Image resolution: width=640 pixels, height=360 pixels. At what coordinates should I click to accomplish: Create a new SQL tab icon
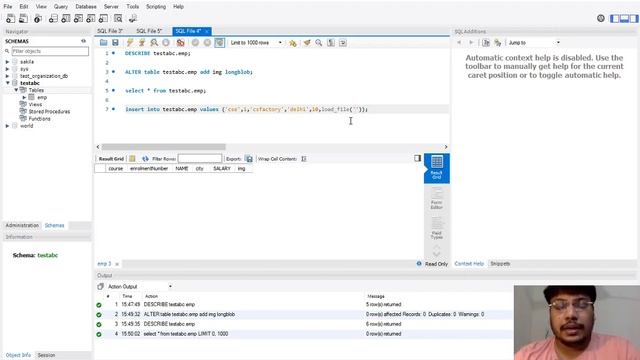[10, 18]
